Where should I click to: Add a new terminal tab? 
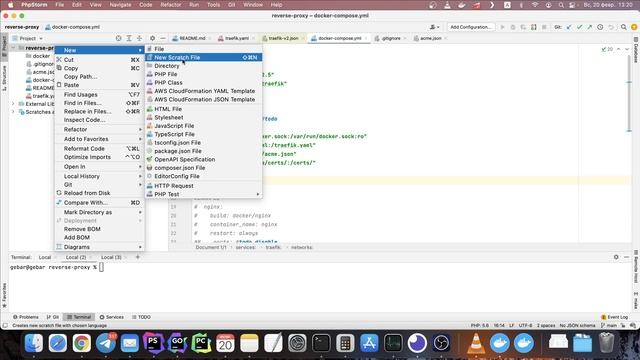click(x=138, y=257)
